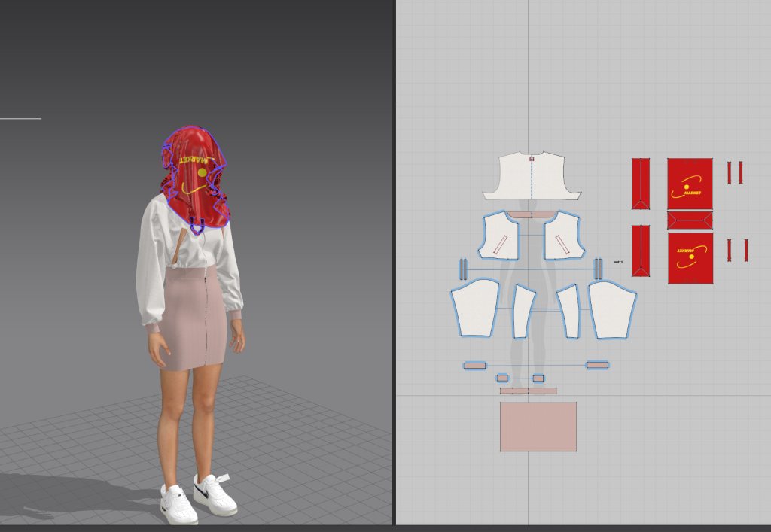771x532 pixels.
Task: Select the small left under-sleeve pattern piece
Action: [x=524, y=312]
